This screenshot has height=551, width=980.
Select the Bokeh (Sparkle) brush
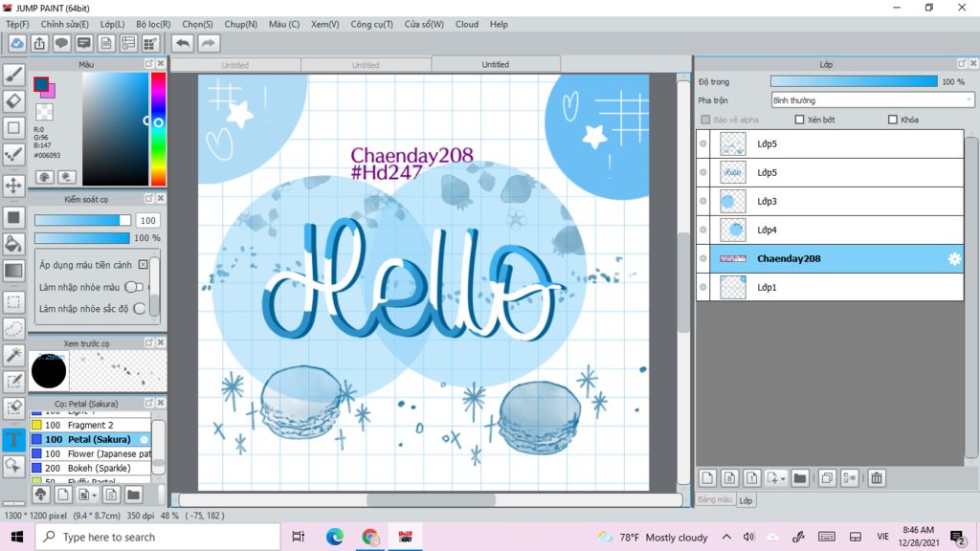coord(91,468)
